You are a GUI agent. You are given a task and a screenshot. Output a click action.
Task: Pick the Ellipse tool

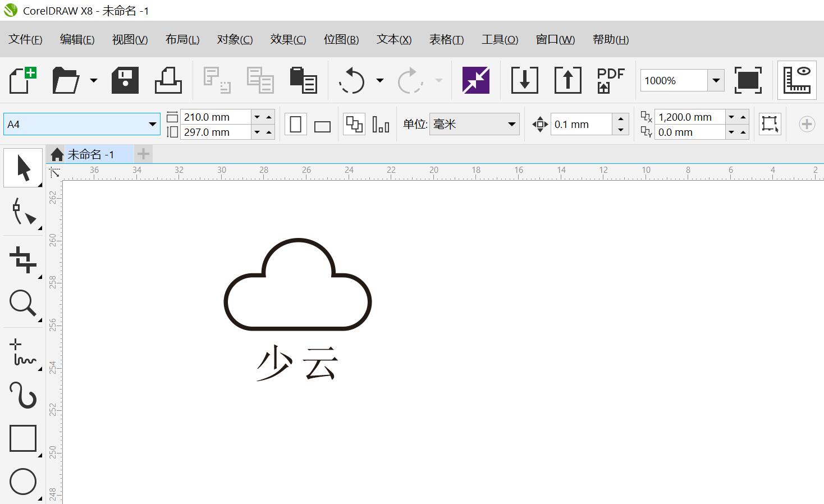[23, 481]
